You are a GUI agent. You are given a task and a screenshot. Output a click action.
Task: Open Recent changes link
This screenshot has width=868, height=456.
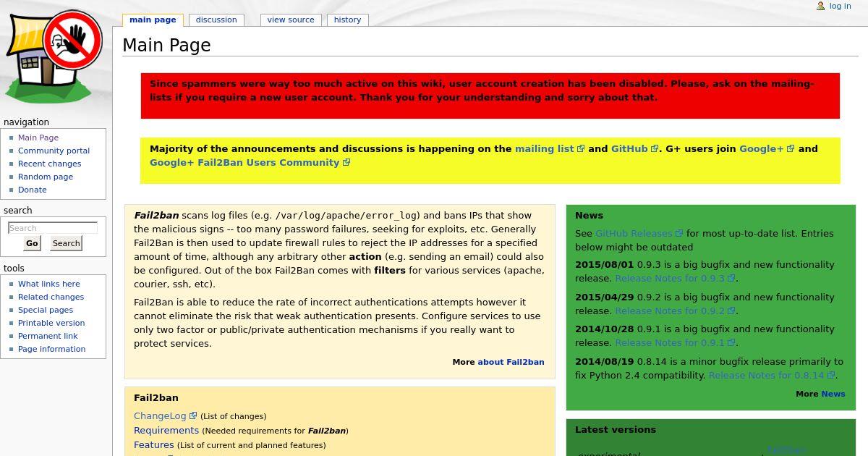pos(50,164)
